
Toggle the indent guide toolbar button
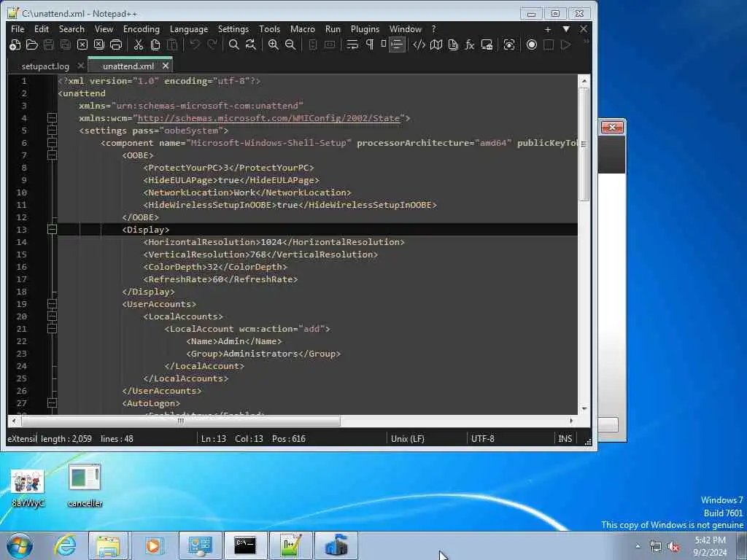pos(396,44)
